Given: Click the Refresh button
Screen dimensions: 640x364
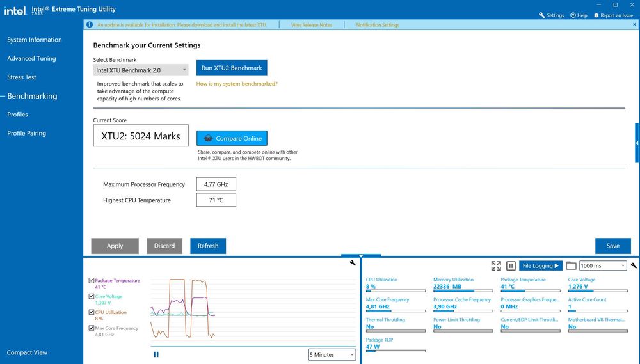Looking at the screenshot, I should (208, 246).
